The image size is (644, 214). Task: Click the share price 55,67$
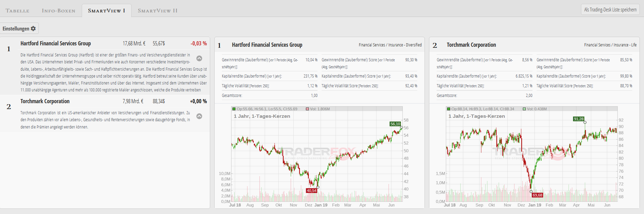click(x=159, y=43)
